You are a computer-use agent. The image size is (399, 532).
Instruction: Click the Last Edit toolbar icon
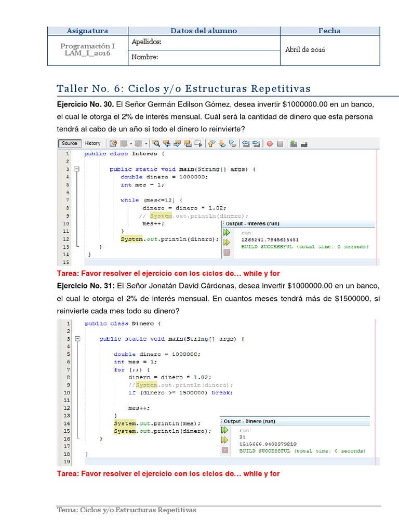tap(113, 144)
